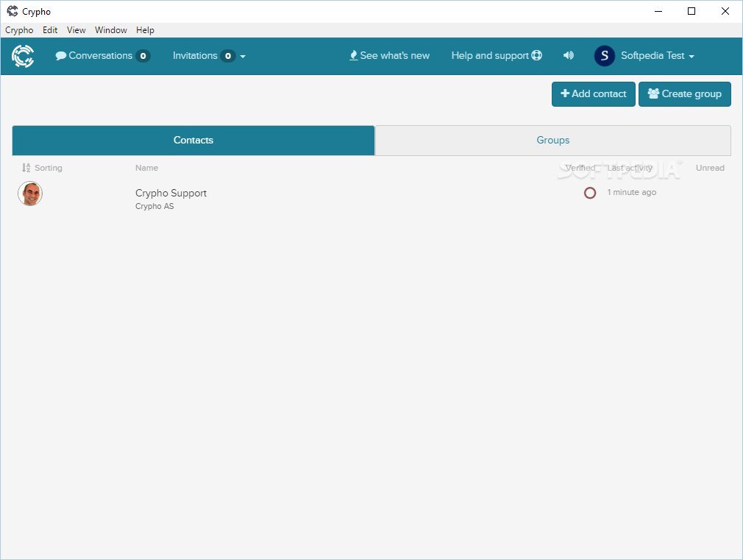Image resolution: width=743 pixels, height=560 pixels.
Task: Open Help and support link
Action: point(497,55)
